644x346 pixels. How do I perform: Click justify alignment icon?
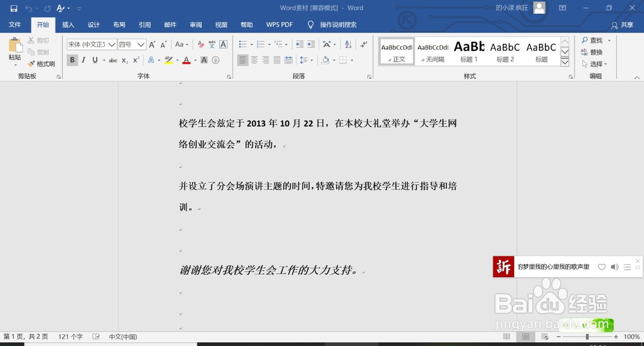coord(277,61)
